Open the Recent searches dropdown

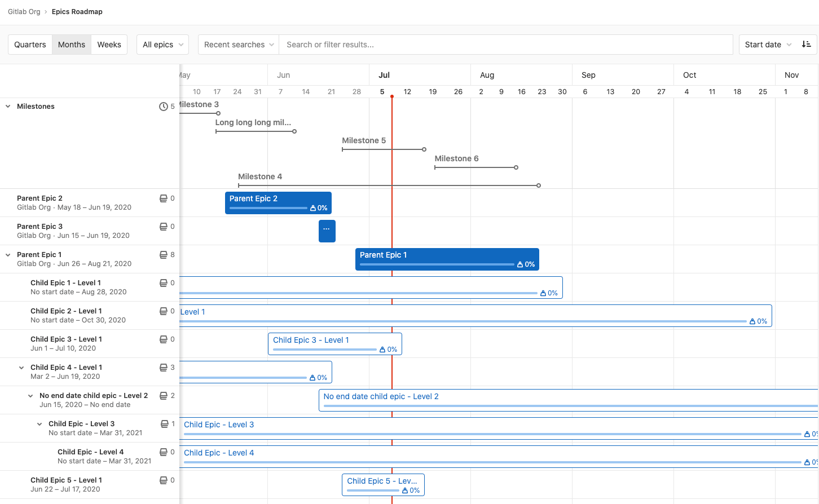coord(237,44)
